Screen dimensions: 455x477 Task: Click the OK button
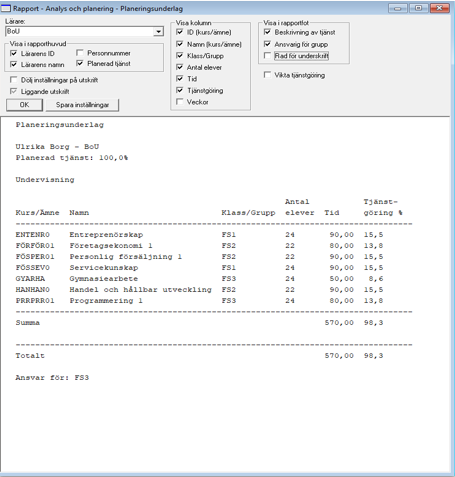click(x=24, y=105)
